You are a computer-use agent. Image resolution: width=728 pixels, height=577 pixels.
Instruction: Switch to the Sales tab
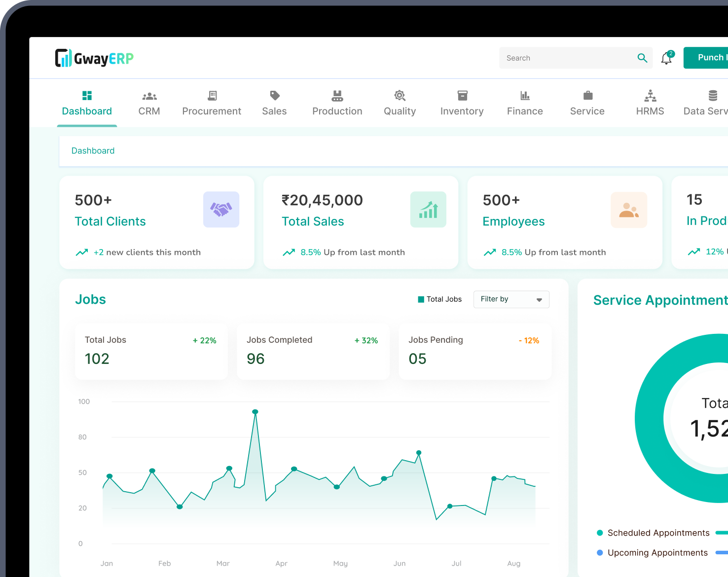point(274,96)
